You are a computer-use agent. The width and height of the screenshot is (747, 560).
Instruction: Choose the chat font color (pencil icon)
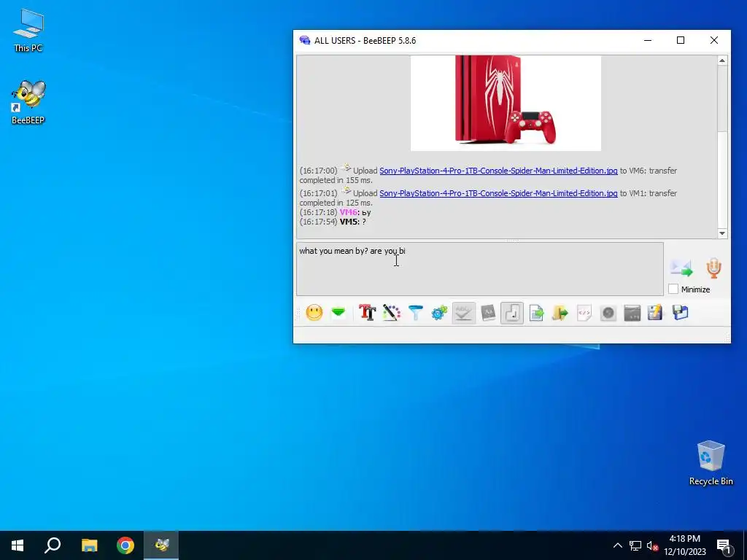pos(391,313)
